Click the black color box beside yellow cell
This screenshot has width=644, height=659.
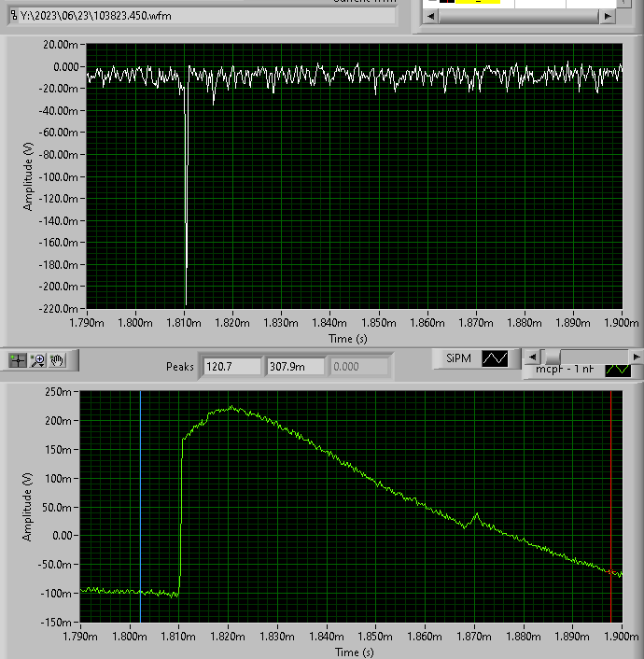click(x=446, y=1)
